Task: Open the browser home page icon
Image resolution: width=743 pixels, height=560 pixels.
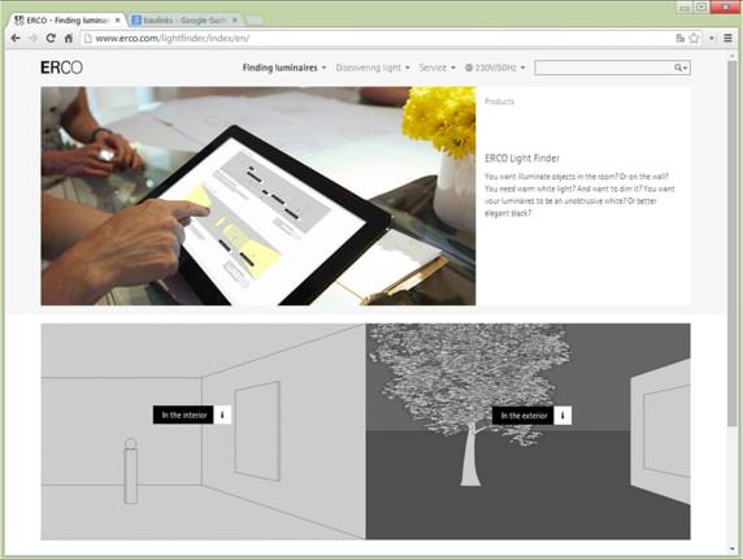Action: click(x=68, y=38)
